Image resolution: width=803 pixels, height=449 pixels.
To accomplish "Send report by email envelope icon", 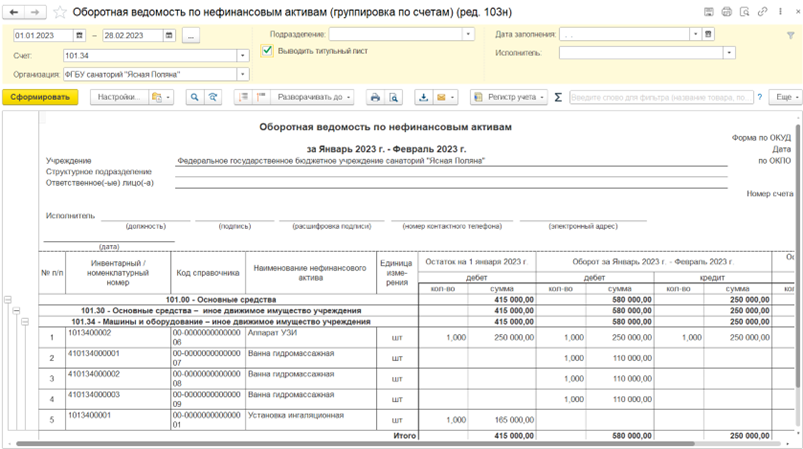I will click(x=441, y=97).
